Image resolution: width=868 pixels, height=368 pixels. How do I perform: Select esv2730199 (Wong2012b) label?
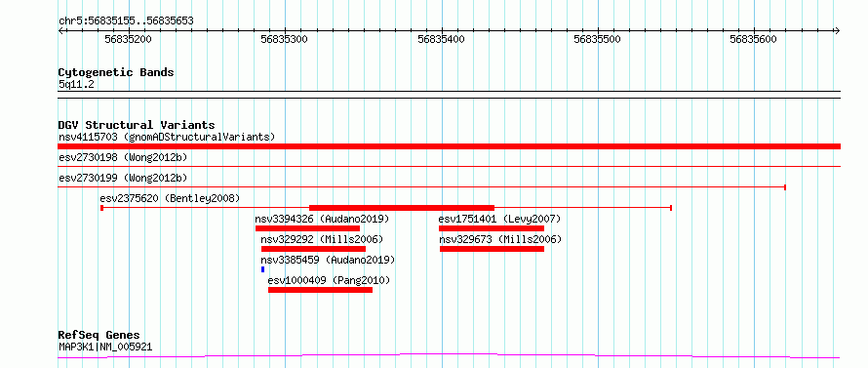coord(123,178)
